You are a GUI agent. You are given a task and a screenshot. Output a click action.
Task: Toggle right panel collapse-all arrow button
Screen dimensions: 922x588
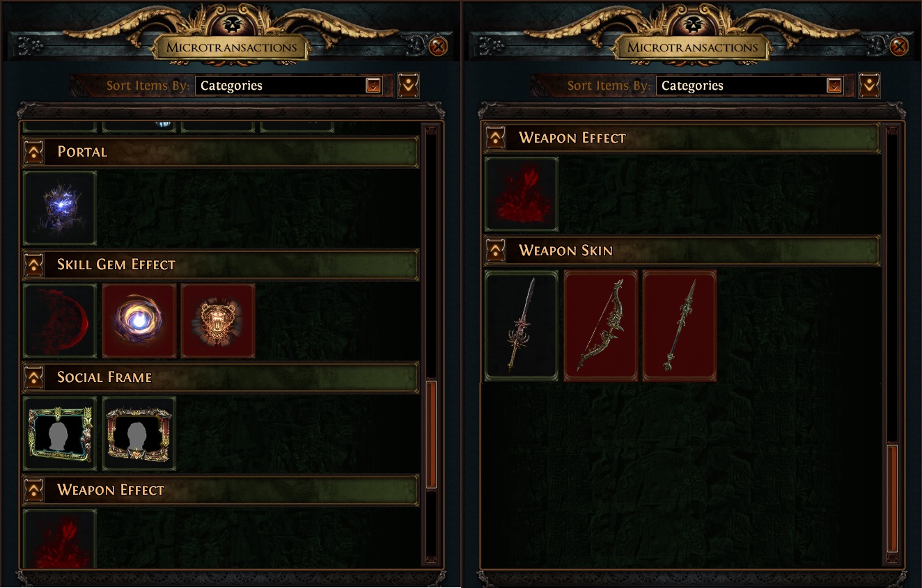870,86
